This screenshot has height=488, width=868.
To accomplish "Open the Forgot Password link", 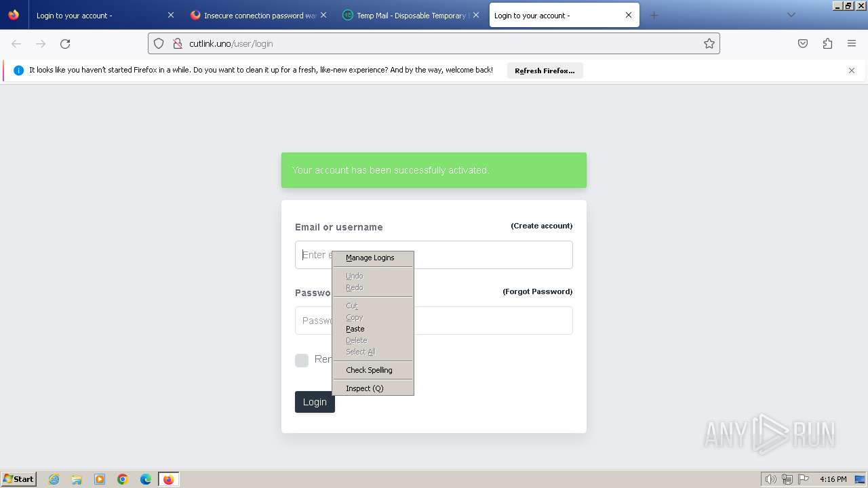I will [x=537, y=291].
